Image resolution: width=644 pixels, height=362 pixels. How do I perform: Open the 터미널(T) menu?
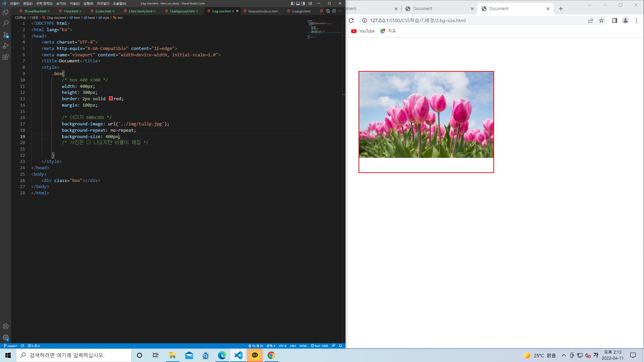(x=103, y=3)
